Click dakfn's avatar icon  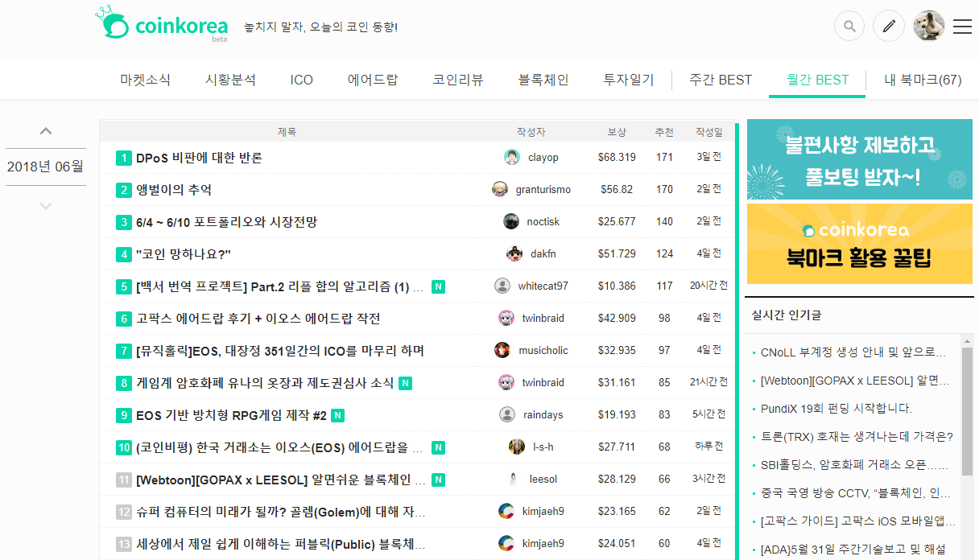pos(514,253)
